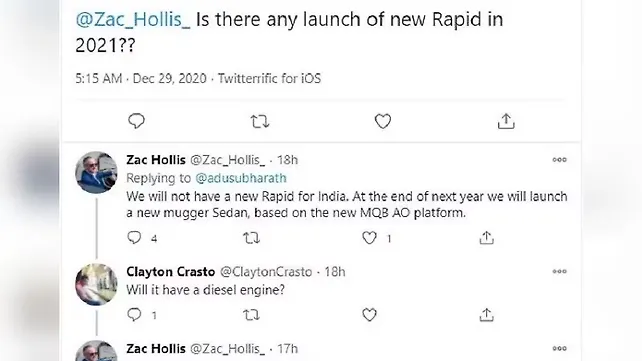
Task: View Zac Hollis's profile picture on 18h reply
Action: pos(96,172)
